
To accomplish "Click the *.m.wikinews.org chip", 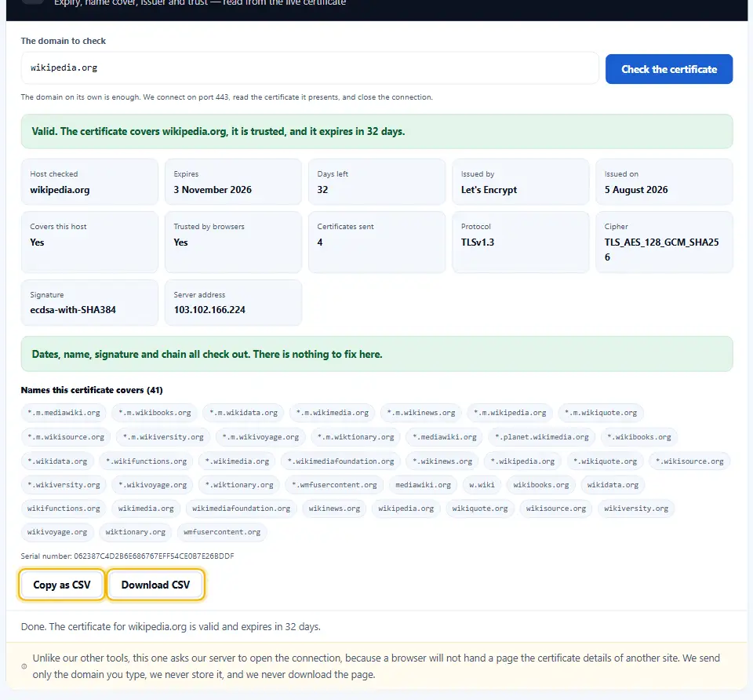I will pos(421,413).
